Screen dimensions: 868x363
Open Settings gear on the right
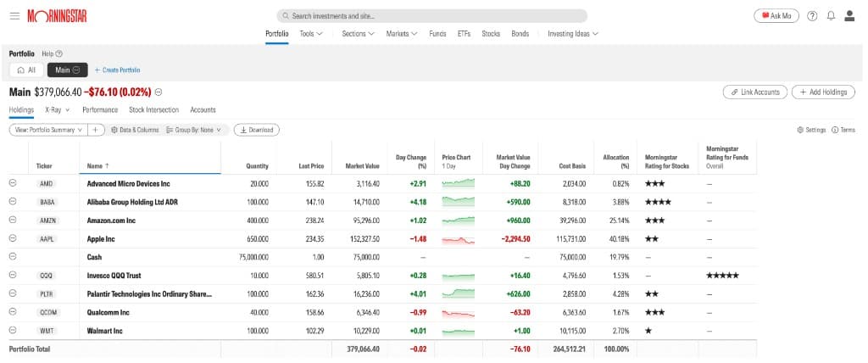click(x=811, y=130)
